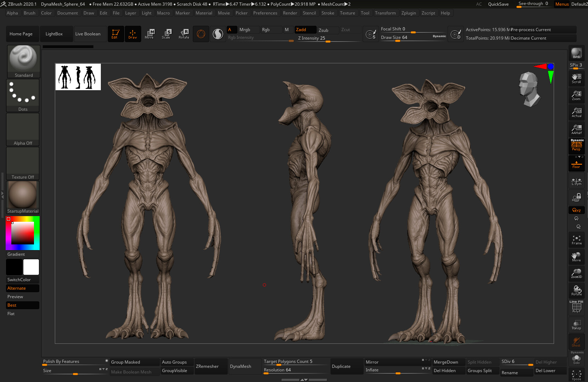Open the Stroke menu

pos(328,13)
